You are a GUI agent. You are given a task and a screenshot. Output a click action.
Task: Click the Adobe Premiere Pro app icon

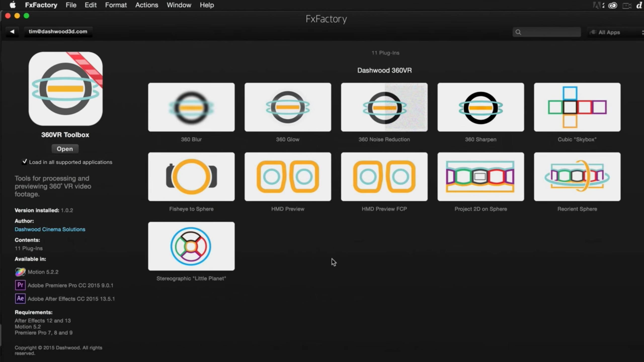coord(20,285)
